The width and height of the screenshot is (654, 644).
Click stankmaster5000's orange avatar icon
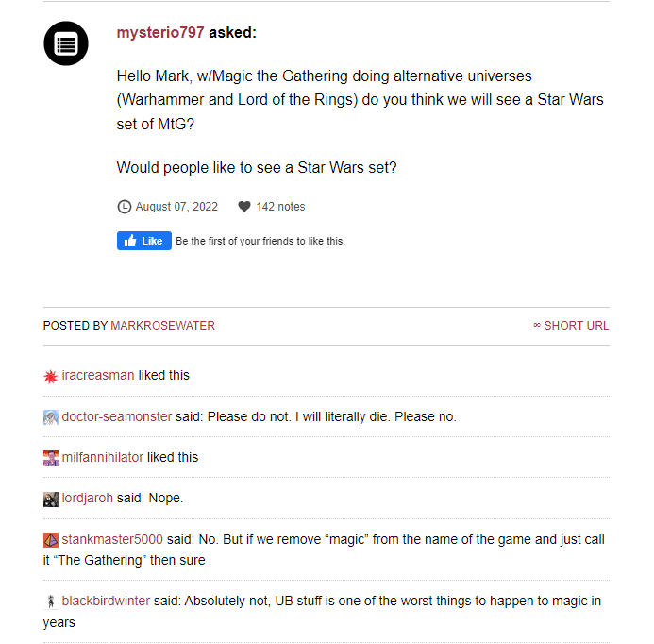pyautogui.click(x=51, y=540)
